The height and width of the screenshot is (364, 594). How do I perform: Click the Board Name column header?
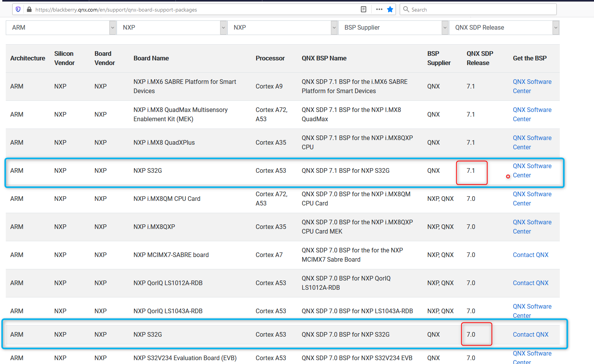pos(151,58)
